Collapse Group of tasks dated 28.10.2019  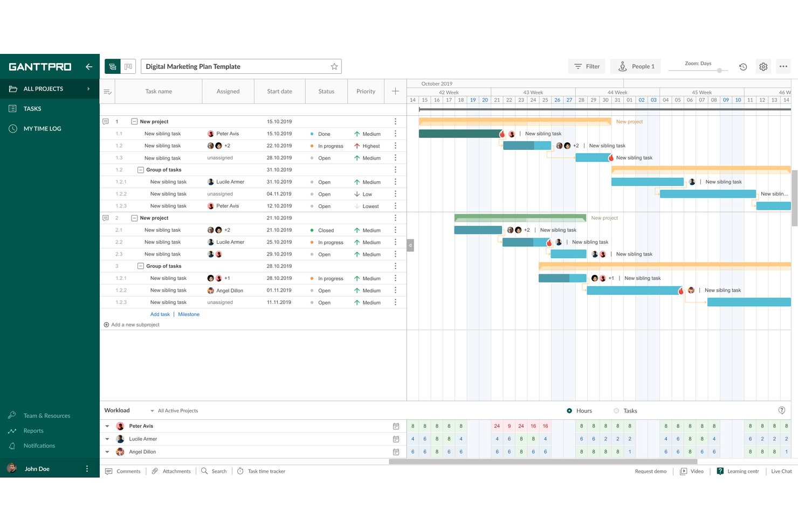pos(141,266)
